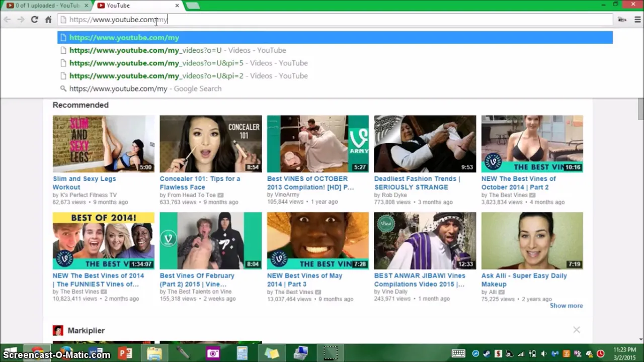Click the back navigation arrow
Viewport: 644px width, 362px height.
click(x=7, y=20)
